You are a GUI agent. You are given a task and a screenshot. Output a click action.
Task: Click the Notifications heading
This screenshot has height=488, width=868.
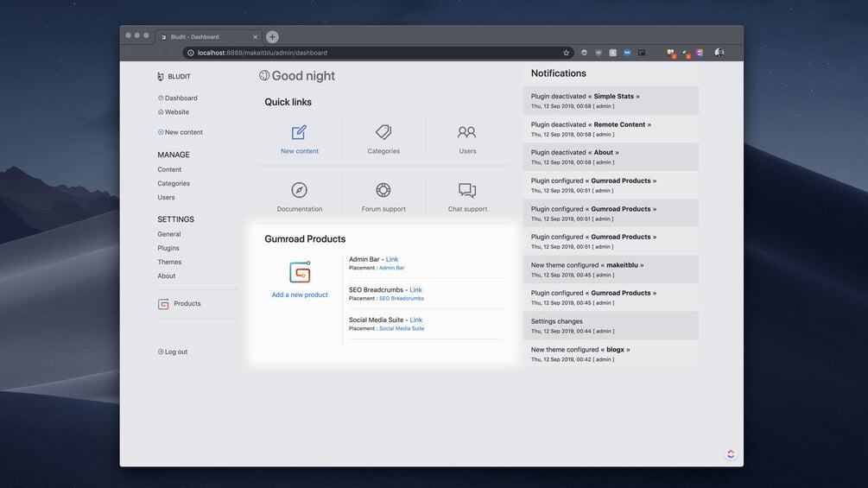point(558,73)
